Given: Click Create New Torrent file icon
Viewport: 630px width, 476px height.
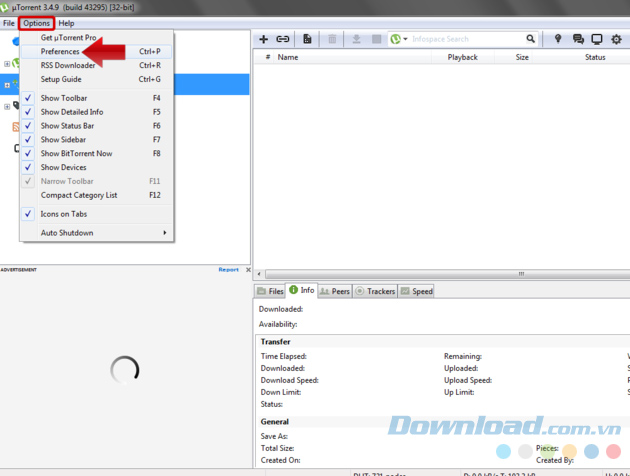Looking at the screenshot, I should click(x=307, y=39).
